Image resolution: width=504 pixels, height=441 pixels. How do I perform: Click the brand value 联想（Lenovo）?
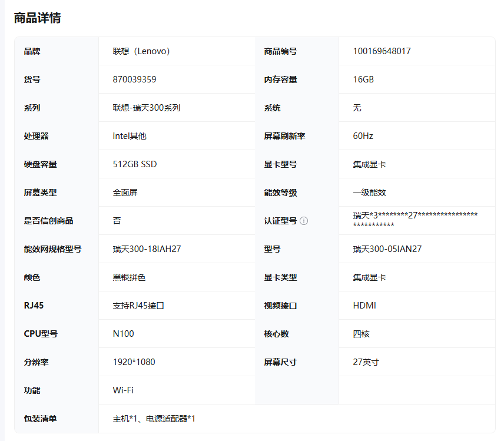click(x=141, y=51)
